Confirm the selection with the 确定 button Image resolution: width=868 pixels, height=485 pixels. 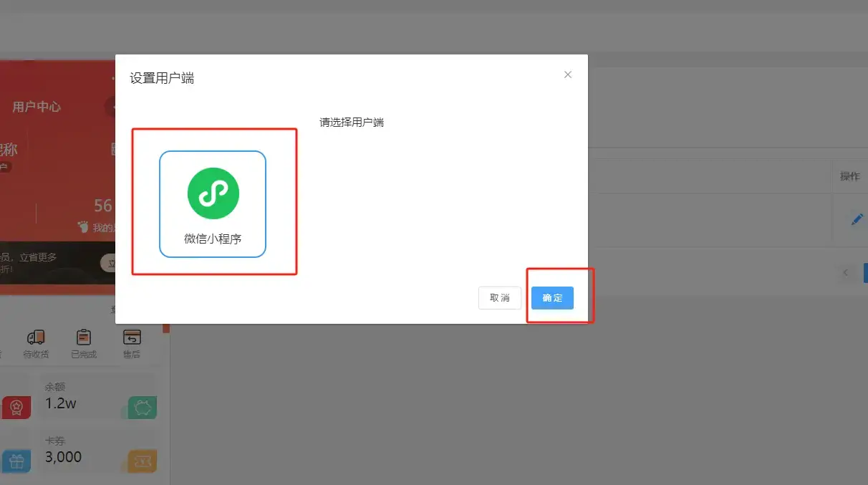point(552,298)
